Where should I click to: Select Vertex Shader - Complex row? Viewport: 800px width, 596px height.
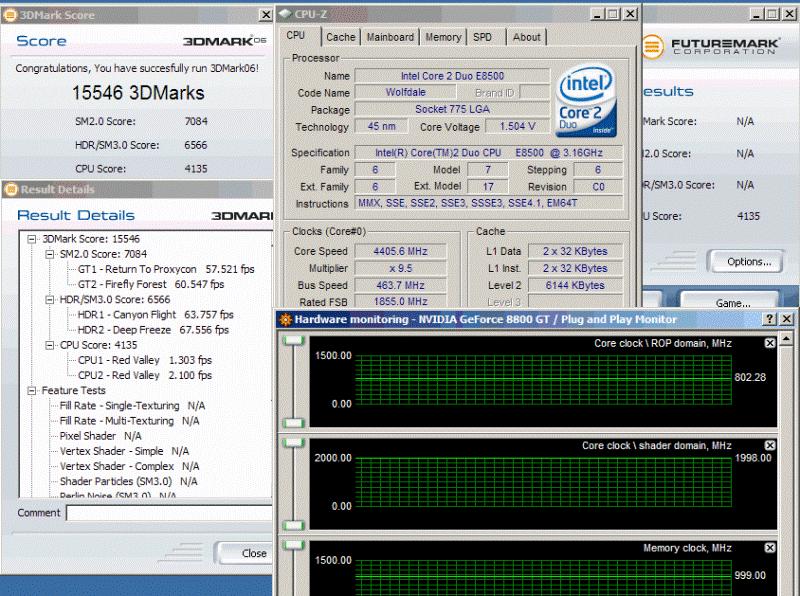tap(129, 466)
